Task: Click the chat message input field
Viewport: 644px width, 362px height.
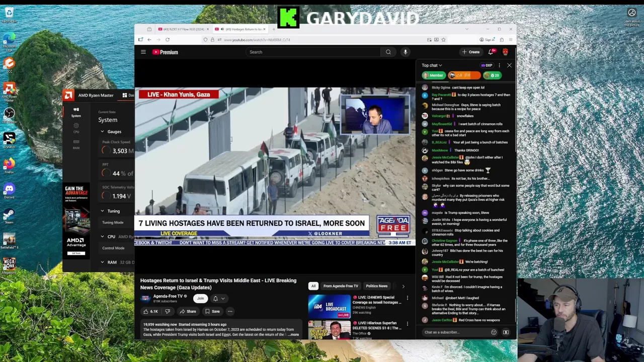Action: 455,332
